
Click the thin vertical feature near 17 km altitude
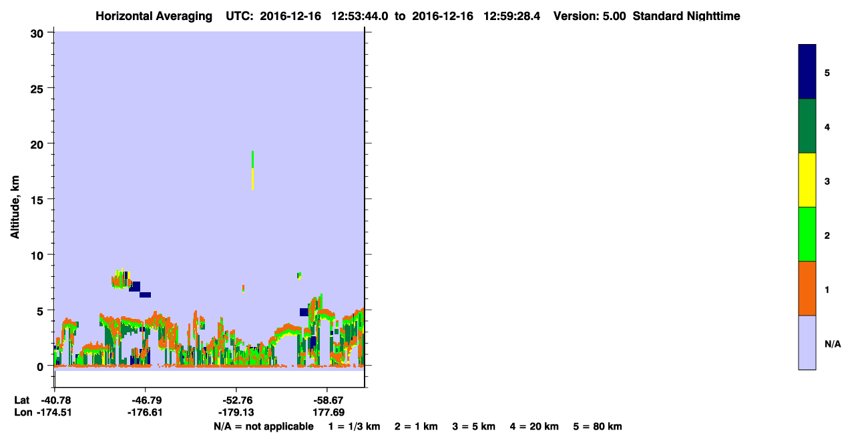[x=252, y=170]
